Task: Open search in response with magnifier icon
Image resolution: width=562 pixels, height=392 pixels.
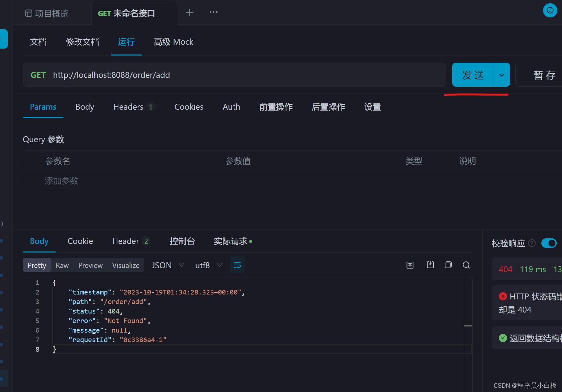Action: click(466, 265)
